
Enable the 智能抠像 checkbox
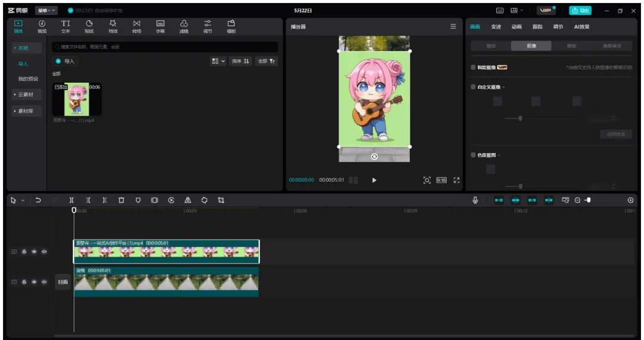pyautogui.click(x=473, y=67)
